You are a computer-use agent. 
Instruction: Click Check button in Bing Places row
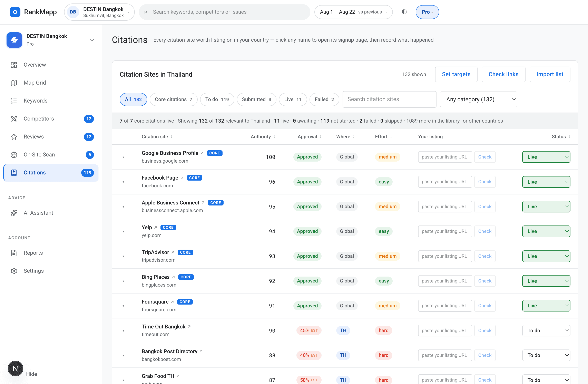pyautogui.click(x=485, y=281)
